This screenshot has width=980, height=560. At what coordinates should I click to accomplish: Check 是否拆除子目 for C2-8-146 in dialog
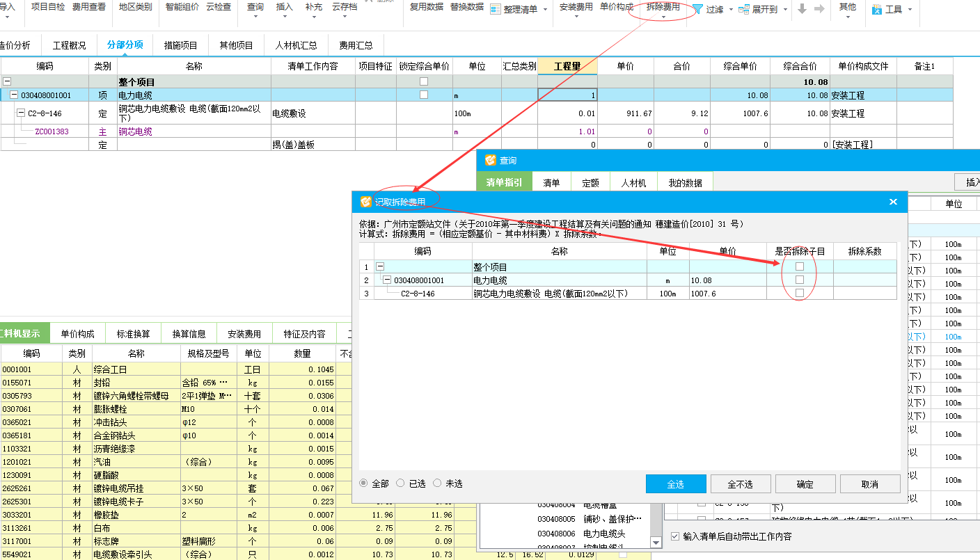coord(800,293)
